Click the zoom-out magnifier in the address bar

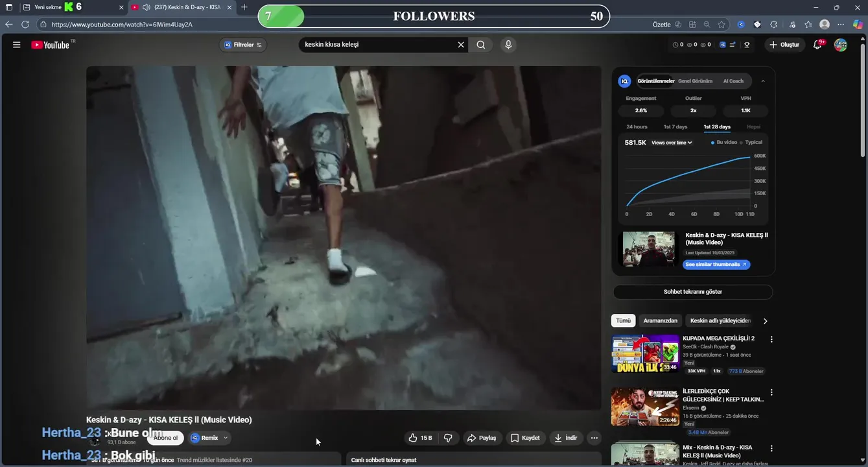707,25
